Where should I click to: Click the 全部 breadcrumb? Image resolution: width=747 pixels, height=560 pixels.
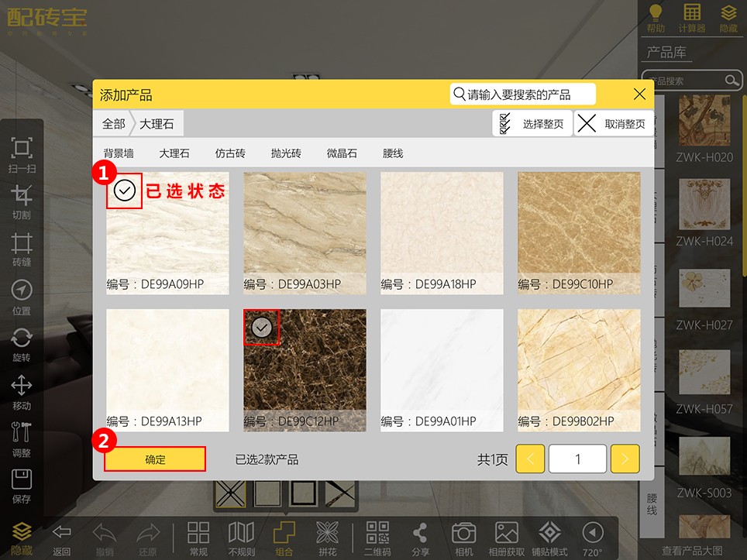113,124
